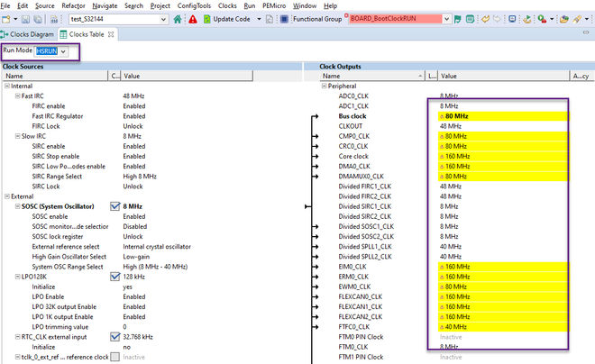Viewport: 595px width, 364px height.
Task: Click the run with red toolbox icon
Action: point(542,19)
